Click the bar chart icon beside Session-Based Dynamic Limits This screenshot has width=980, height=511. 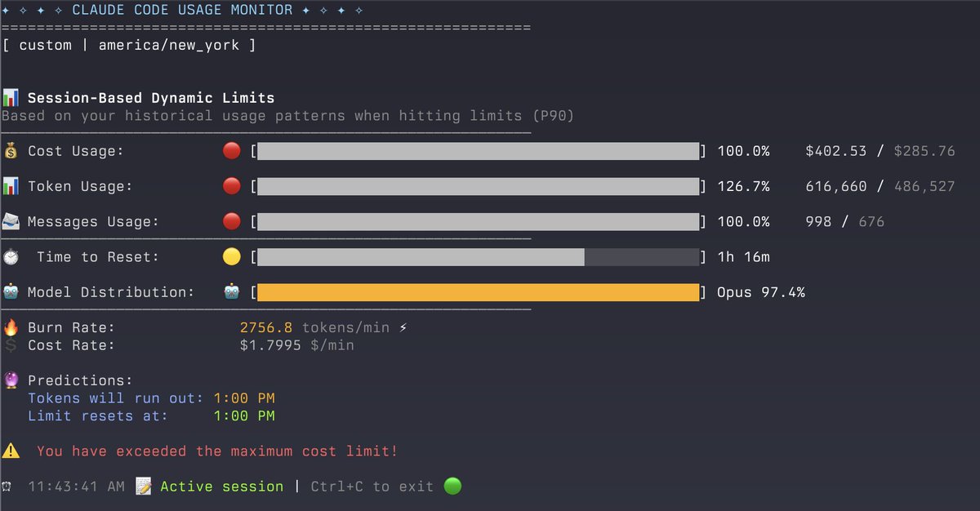pos(11,98)
